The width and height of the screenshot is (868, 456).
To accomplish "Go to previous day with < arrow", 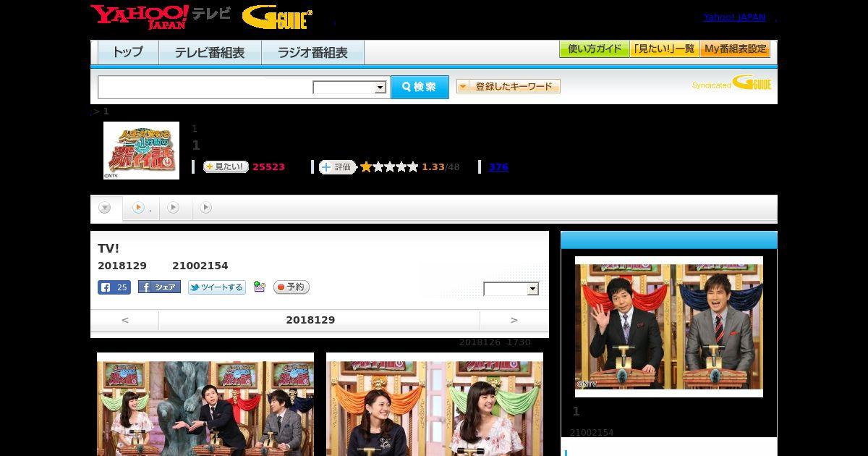I will 124,320.
